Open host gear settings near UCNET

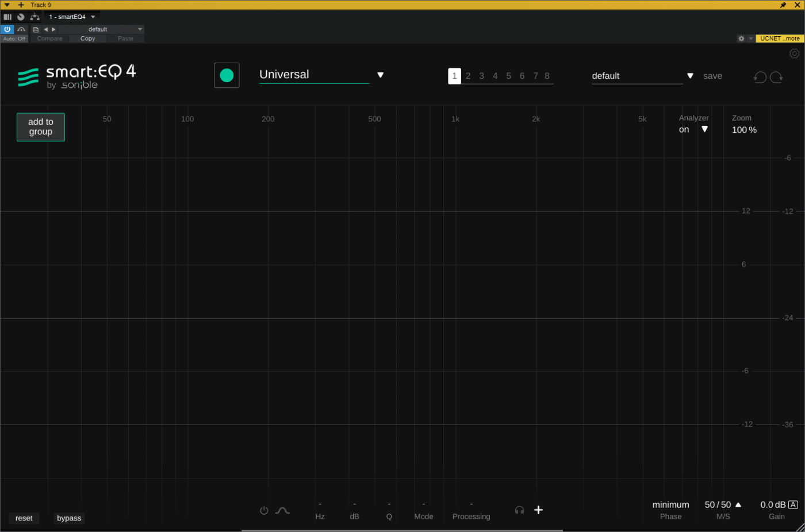(x=741, y=38)
